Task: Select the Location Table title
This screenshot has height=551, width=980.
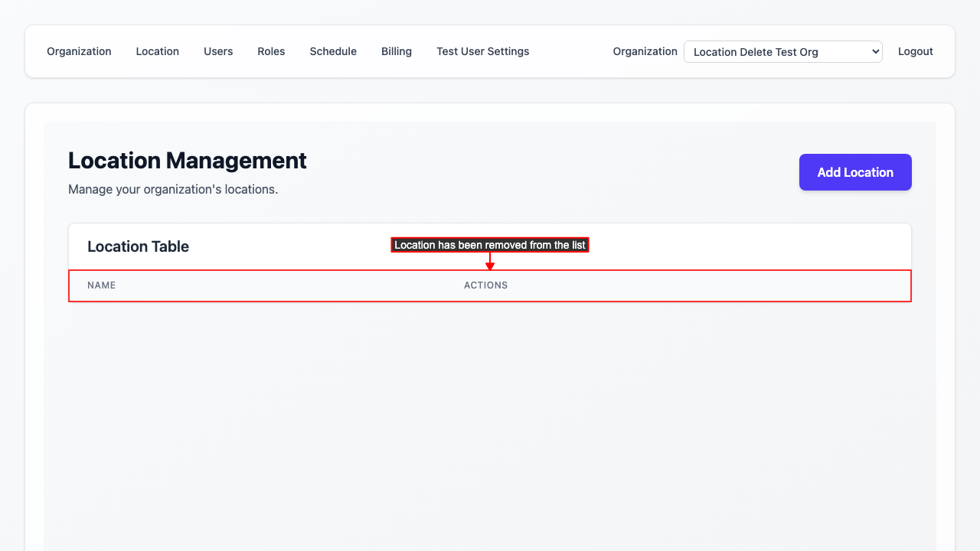Action: point(138,246)
